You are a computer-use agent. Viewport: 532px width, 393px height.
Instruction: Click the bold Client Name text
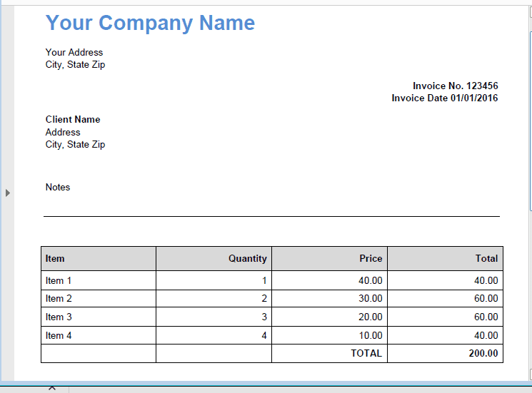click(x=73, y=119)
